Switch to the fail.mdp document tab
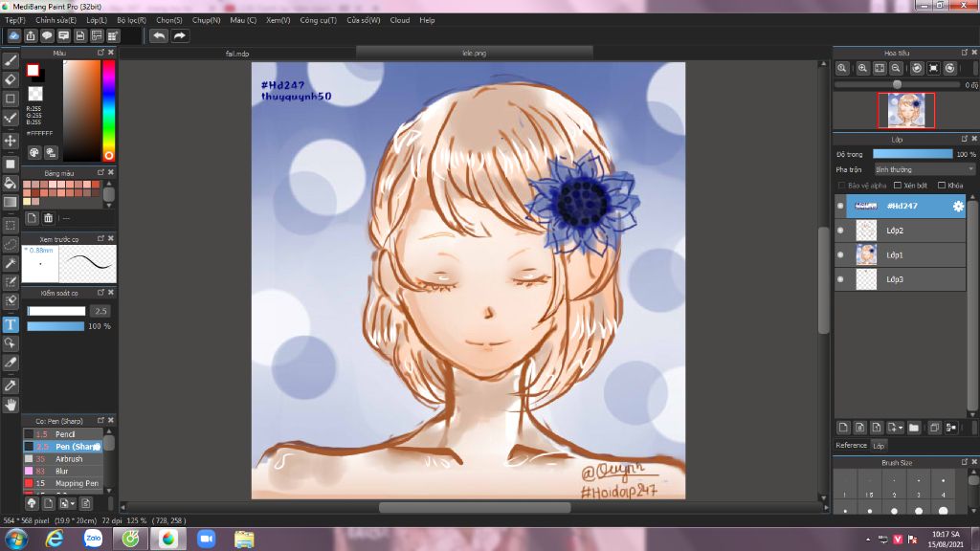The width and height of the screenshot is (980, 551). pos(237,54)
